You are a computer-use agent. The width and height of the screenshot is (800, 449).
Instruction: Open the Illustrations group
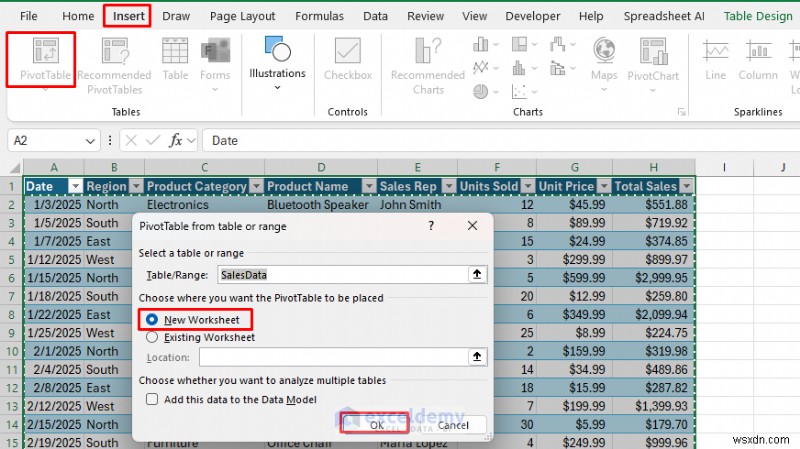(x=277, y=63)
